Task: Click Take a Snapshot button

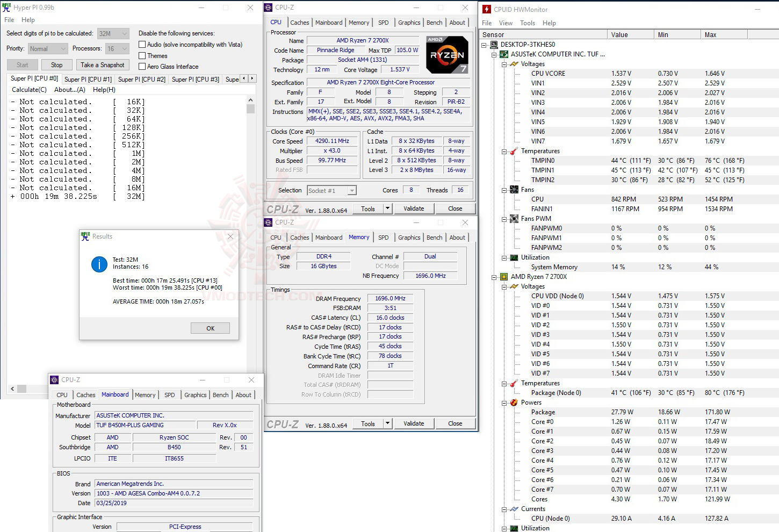Action: click(x=103, y=65)
